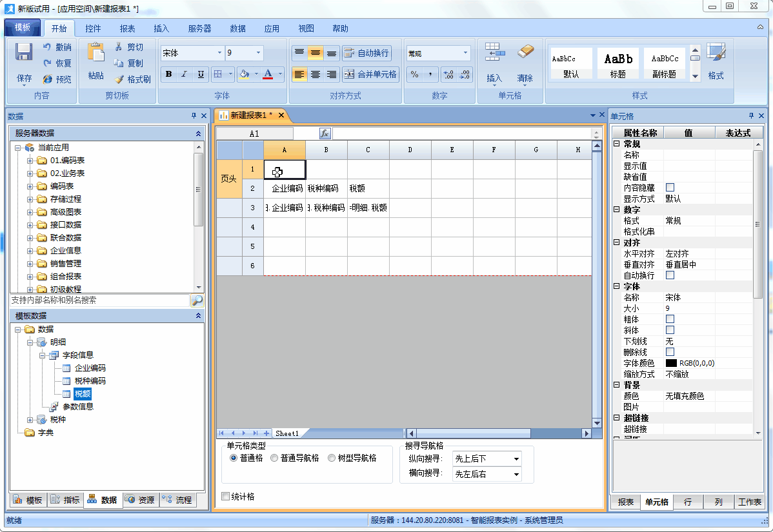
Task: Click the 模板 application button
Action: click(x=23, y=28)
